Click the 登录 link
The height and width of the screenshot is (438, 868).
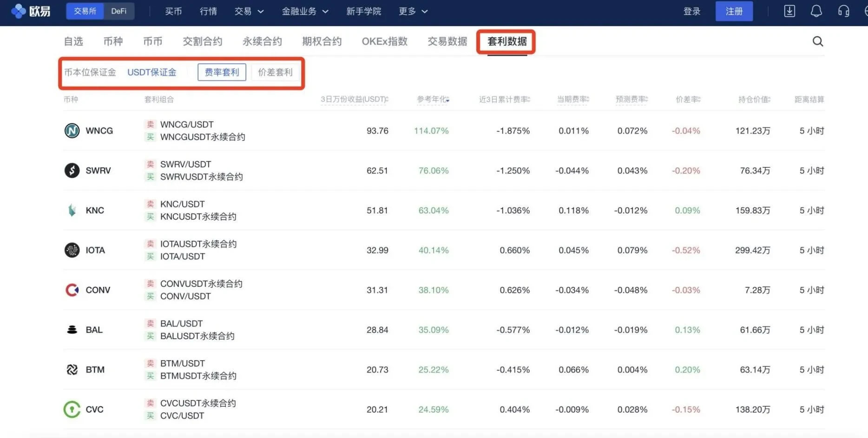click(x=691, y=11)
